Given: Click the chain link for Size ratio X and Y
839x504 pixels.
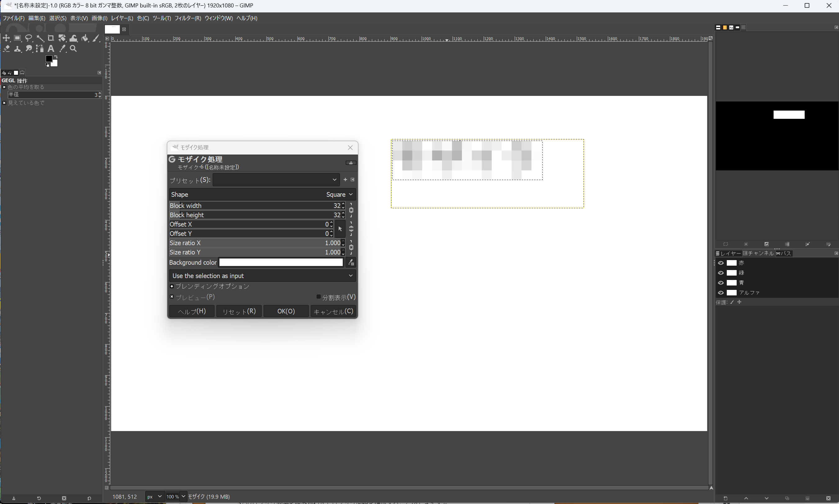Looking at the screenshot, I should (351, 248).
